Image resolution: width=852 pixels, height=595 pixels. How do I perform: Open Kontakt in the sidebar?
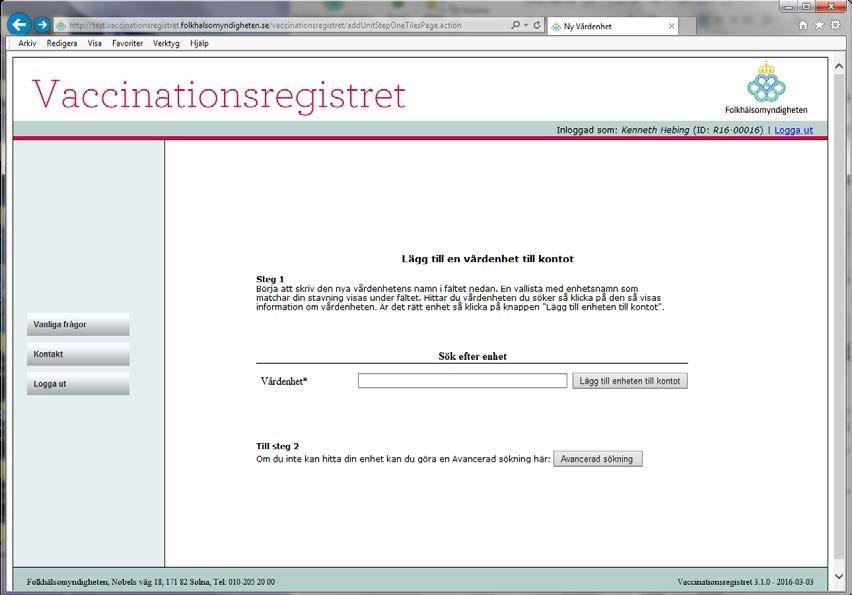tap(78, 354)
